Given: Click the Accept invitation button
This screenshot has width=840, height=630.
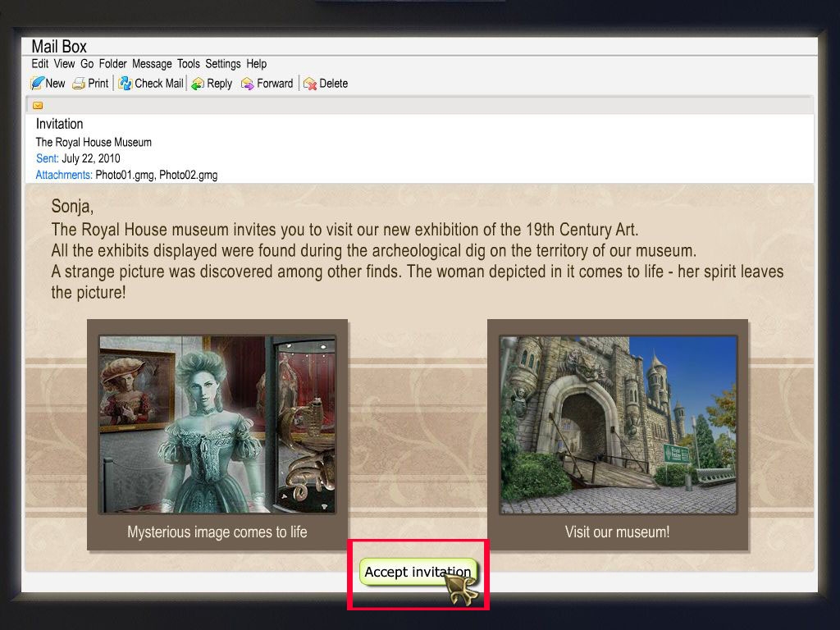Looking at the screenshot, I should click(x=418, y=572).
